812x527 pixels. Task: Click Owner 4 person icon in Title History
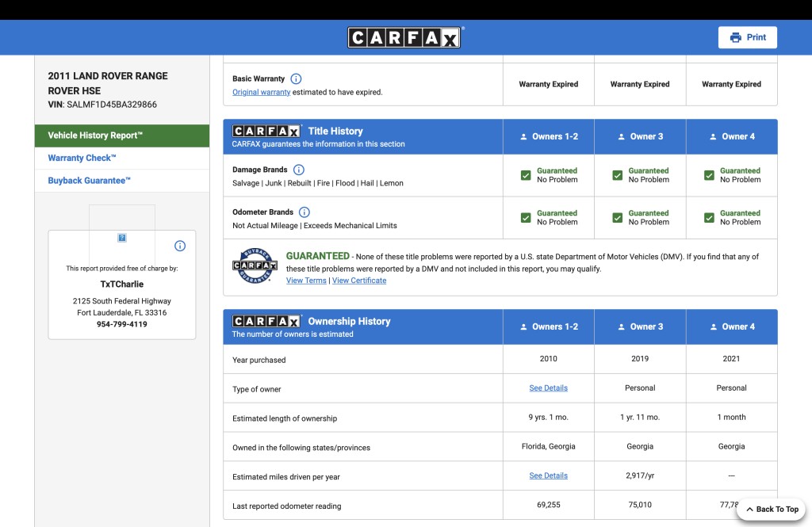(x=713, y=136)
